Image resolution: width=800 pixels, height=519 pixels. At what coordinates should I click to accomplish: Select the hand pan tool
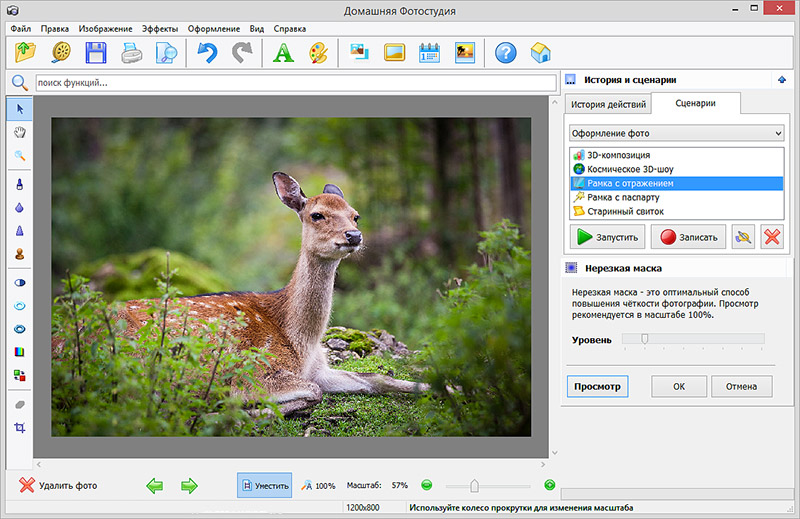[x=19, y=131]
